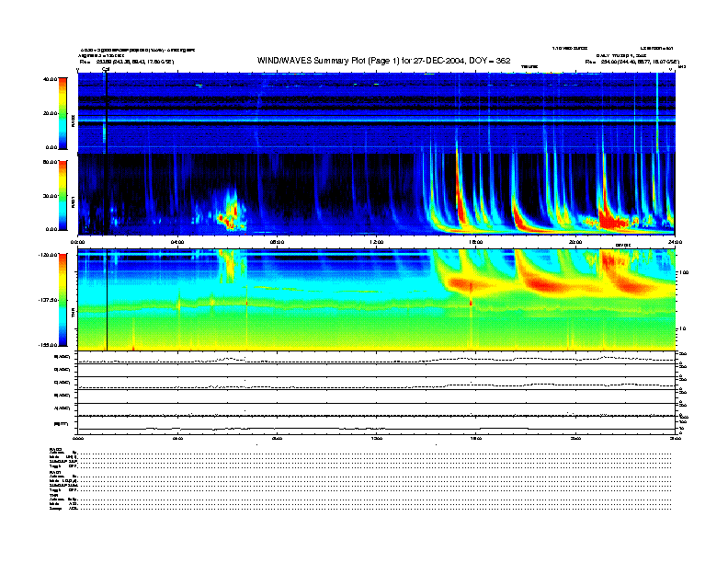Click the RAD2 color scale bar
The image size is (728, 563).
(x=63, y=112)
